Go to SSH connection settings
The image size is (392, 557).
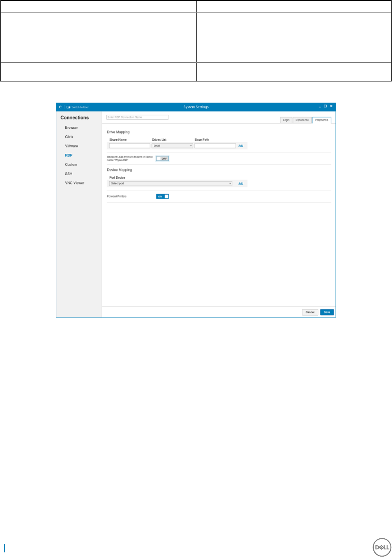(69, 174)
